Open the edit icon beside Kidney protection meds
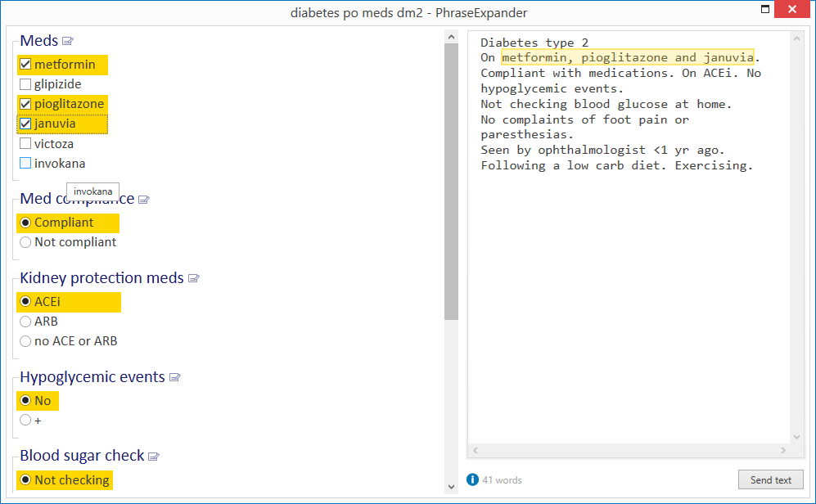816x504 pixels. (x=194, y=279)
